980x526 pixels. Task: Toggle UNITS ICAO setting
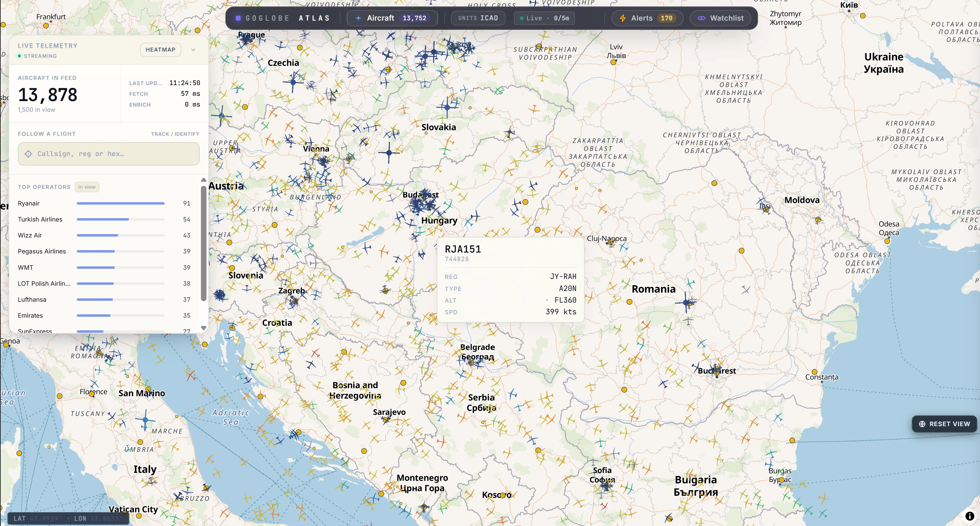[478, 18]
